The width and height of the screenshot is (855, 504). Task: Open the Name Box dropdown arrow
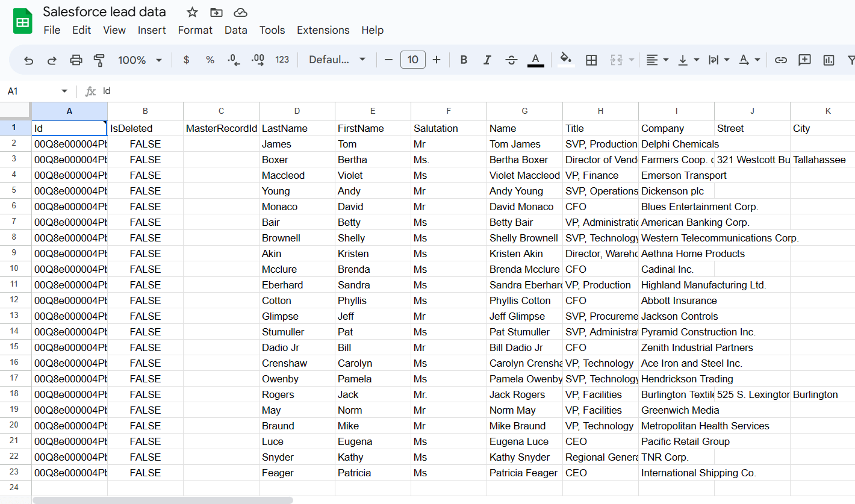click(64, 91)
